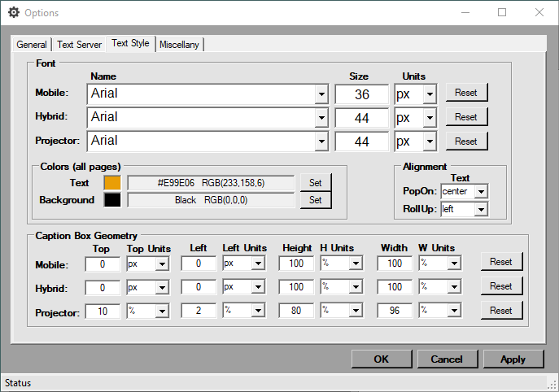Edit Hybrid caption box Top value
Viewport: 559px width, 392px height.
click(103, 288)
